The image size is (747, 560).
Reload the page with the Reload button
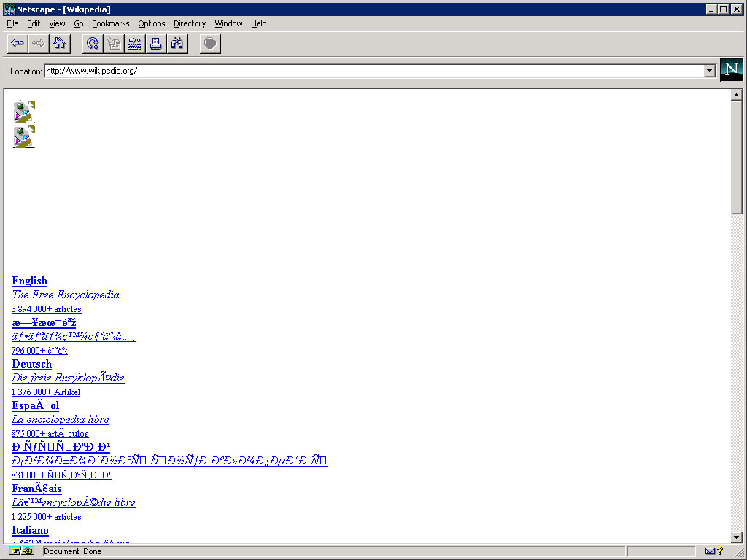(93, 44)
